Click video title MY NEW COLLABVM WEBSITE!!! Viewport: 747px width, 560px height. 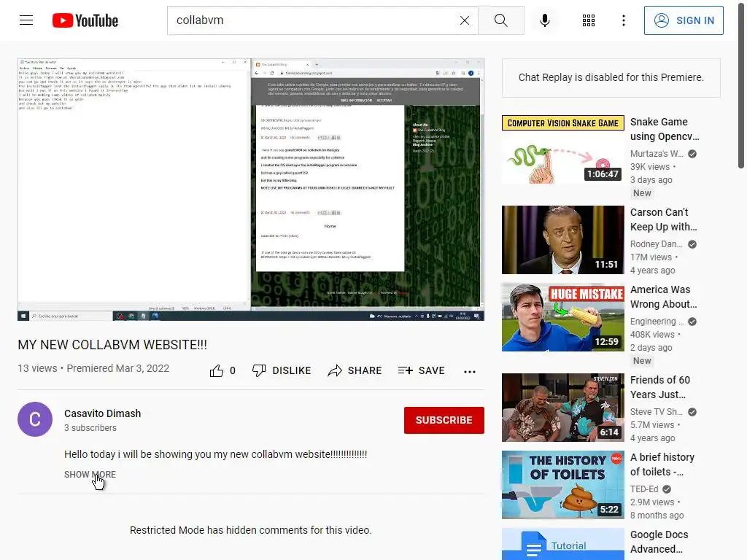(112, 345)
